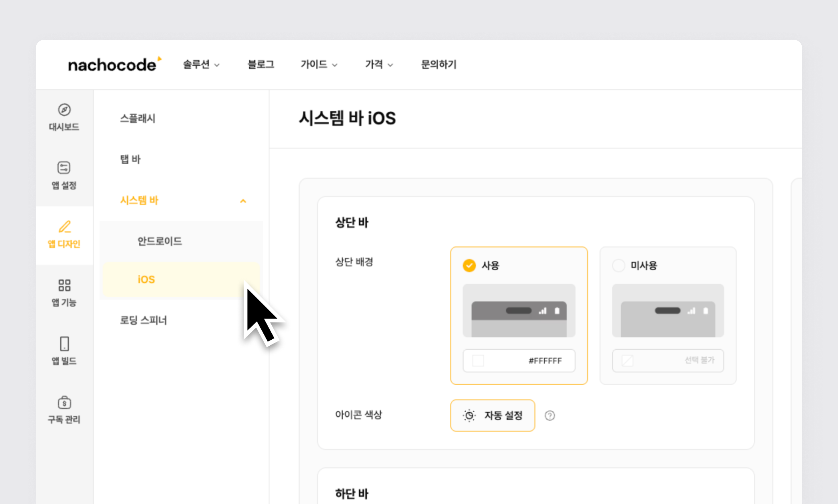Collapse the 시스템 바 section chevron

(243, 201)
